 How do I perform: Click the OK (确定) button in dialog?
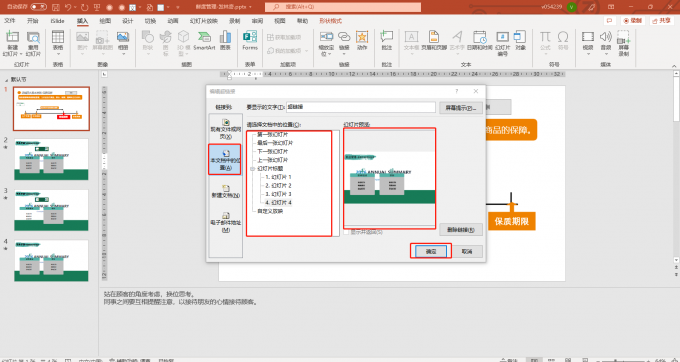point(431,251)
